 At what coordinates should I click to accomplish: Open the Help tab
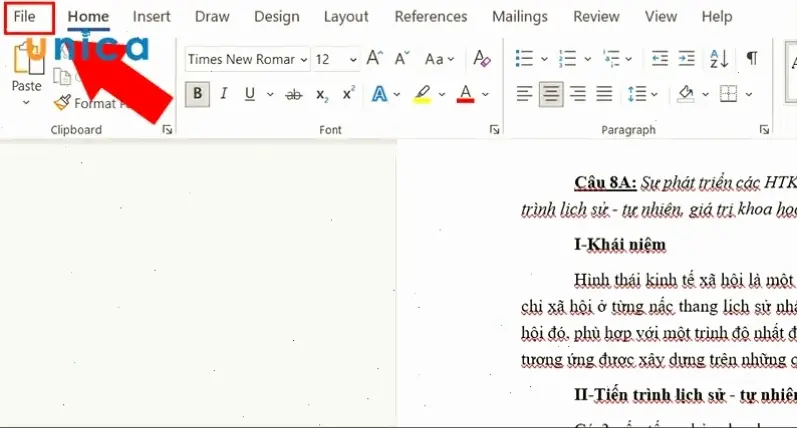(717, 17)
